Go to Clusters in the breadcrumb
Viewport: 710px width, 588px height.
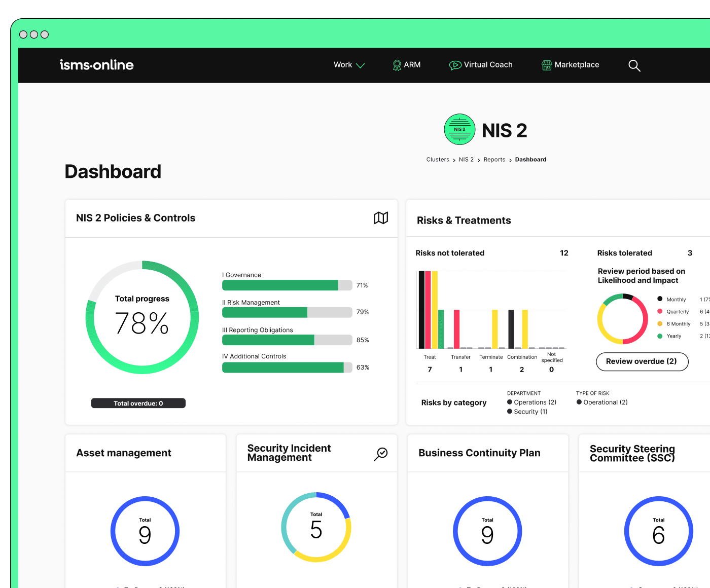point(438,160)
